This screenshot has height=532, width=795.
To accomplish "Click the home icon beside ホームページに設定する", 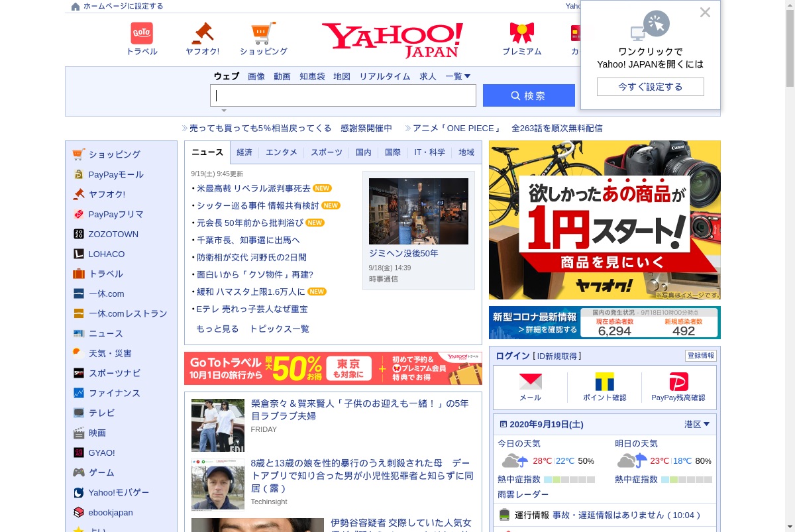I will [76, 7].
